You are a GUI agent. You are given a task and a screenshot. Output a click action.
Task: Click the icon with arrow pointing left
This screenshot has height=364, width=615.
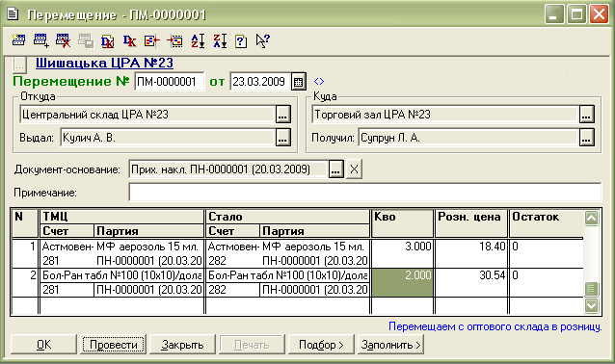[152, 40]
